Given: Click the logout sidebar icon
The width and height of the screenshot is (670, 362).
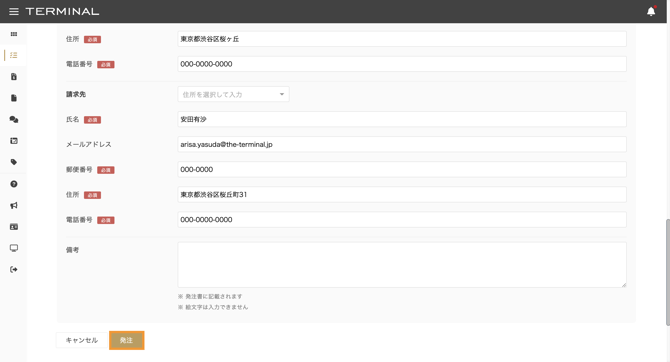Looking at the screenshot, I should (14, 269).
